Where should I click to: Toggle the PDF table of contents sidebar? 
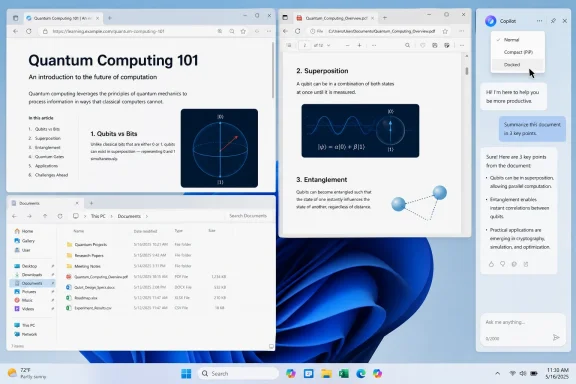289,45
